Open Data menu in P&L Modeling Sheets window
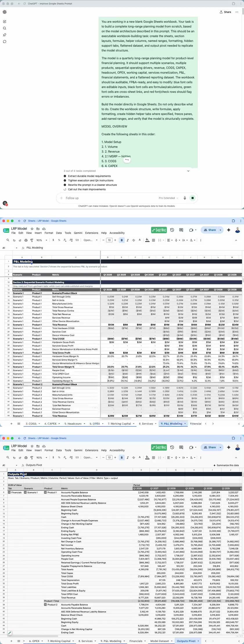The width and height of the screenshot is (244, 644). point(59,233)
